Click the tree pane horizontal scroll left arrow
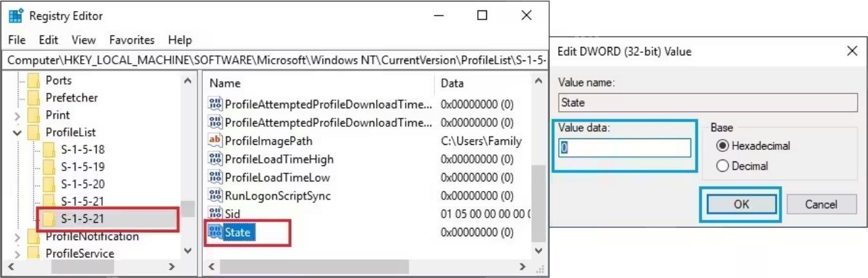 click(12, 266)
